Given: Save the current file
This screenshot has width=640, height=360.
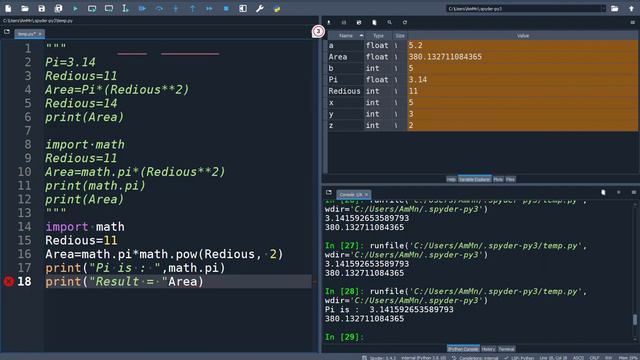Looking at the screenshot, I should pos(42,8).
